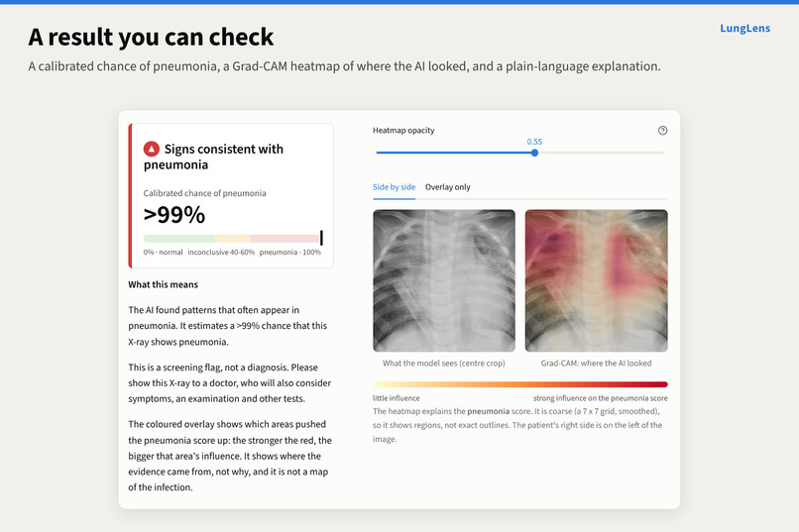The image size is (799, 532).
Task: Switch to the Overlay only tab
Action: 448,187
